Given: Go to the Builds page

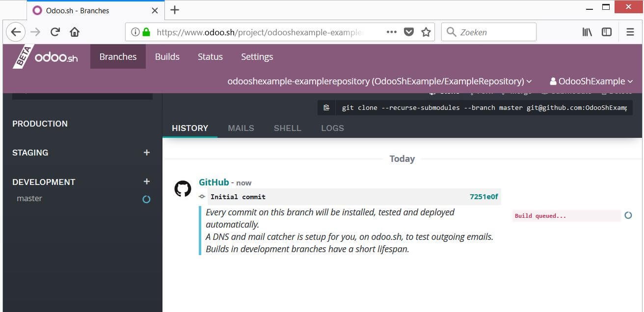Looking at the screenshot, I should 167,56.
